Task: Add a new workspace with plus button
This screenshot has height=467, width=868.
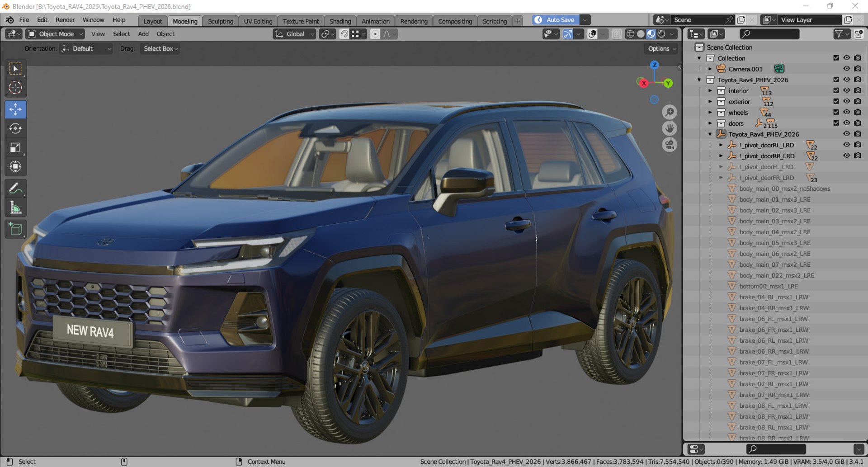Action: tap(518, 21)
